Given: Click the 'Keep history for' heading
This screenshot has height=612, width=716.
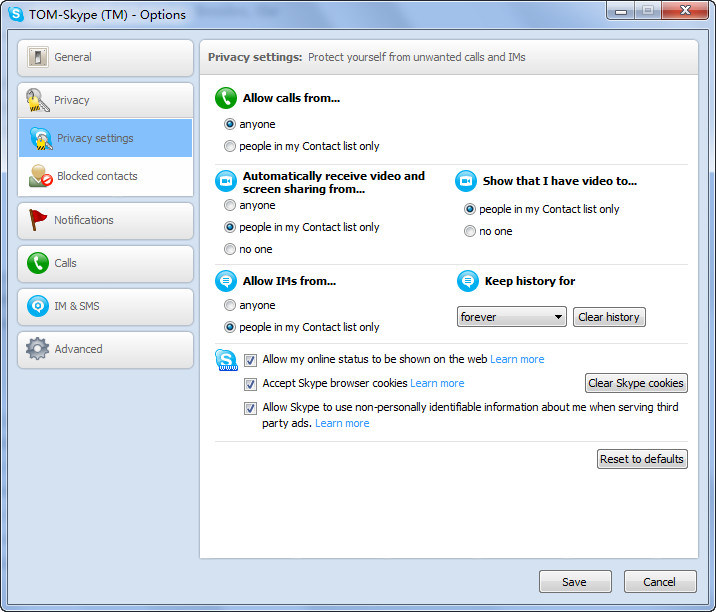Looking at the screenshot, I should 530,281.
